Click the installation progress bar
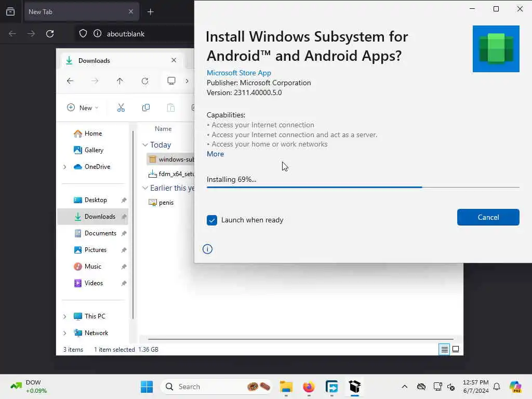Viewport: 532px width, 399px height. pyautogui.click(x=363, y=187)
